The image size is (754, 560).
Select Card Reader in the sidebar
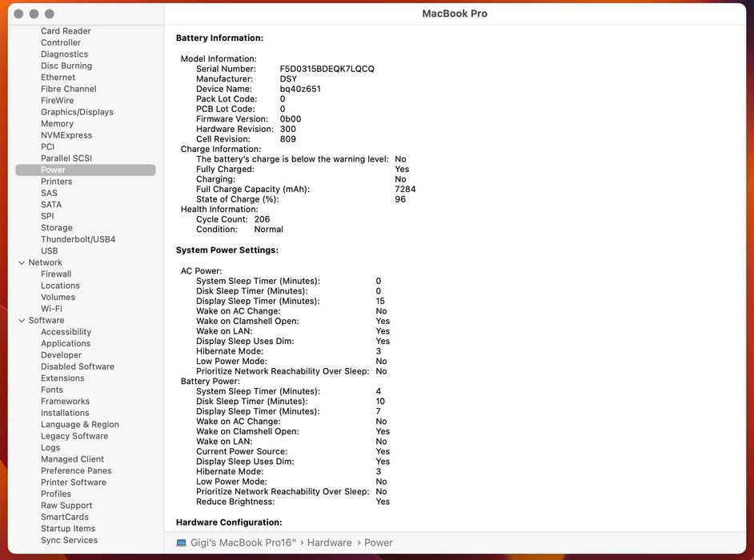pos(66,30)
